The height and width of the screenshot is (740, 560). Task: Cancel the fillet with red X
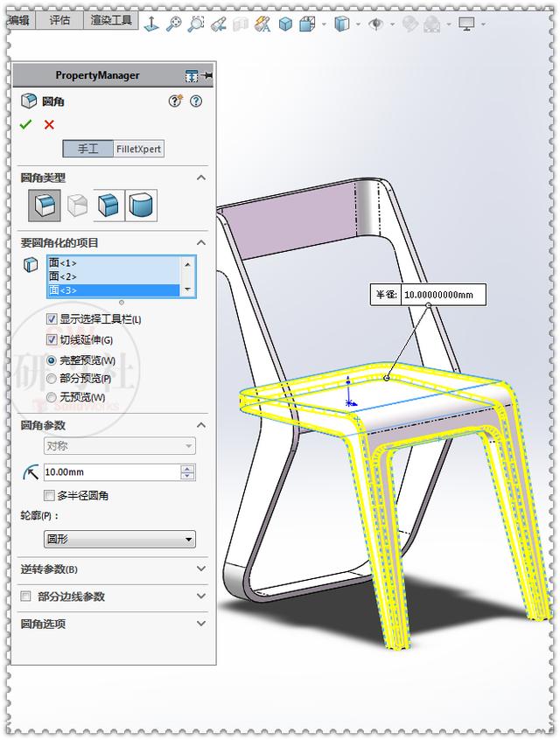pos(49,124)
